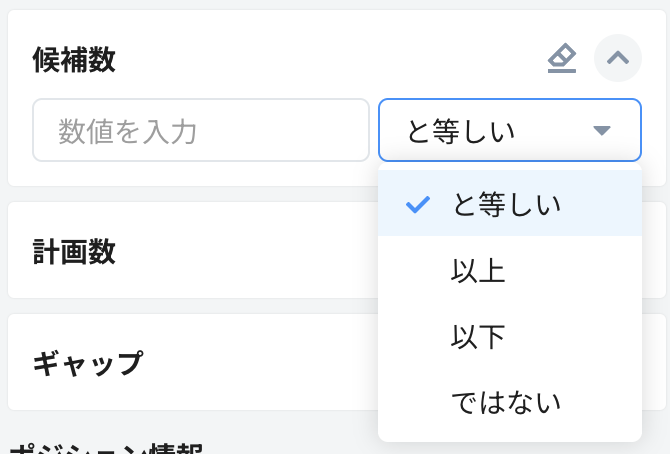The image size is (670, 454).
Task: Select the checked と等しい option in the list
Action: click(506, 205)
